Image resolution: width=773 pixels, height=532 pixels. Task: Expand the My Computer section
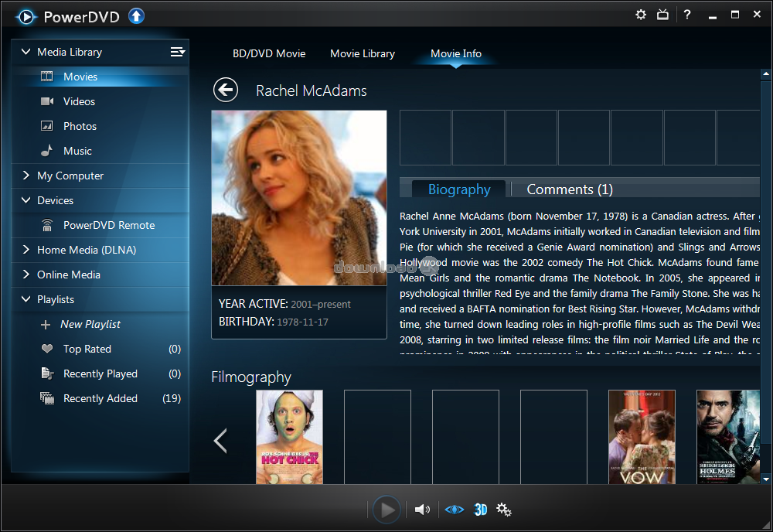click(26, 175)
